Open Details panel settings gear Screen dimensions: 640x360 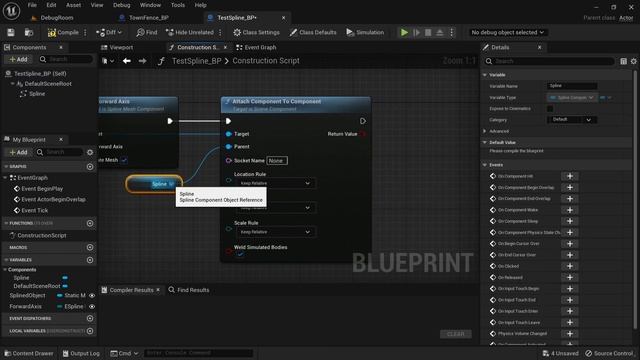click(x=633, y=61)
